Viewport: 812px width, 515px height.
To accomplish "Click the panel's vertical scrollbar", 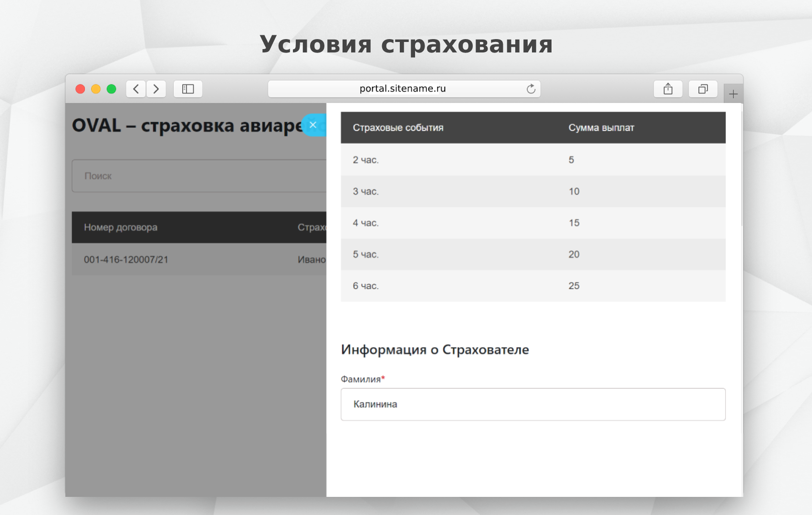I will tap(741, 167).
